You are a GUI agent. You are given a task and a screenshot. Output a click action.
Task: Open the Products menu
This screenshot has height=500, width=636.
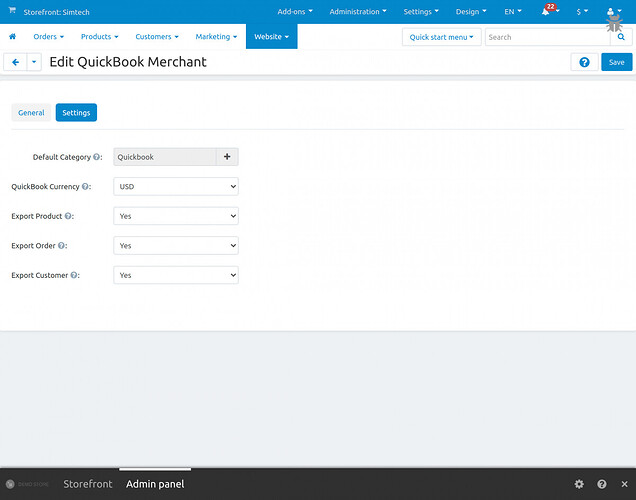[99, 37]
